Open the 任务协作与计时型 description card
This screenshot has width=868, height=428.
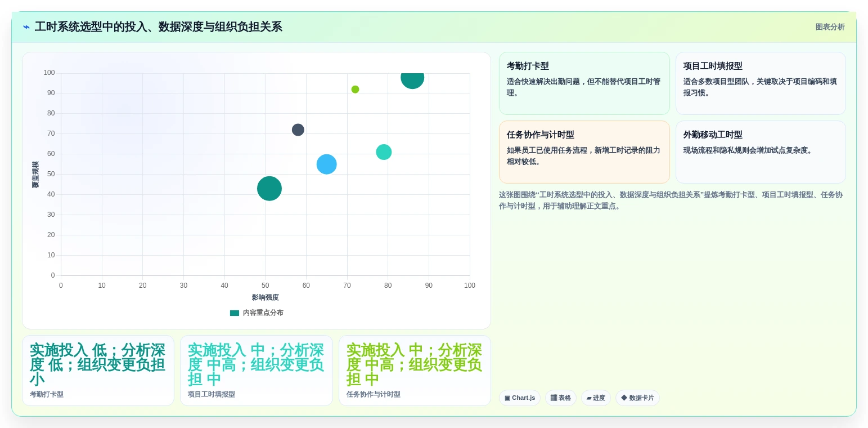[x=584, y=152]
